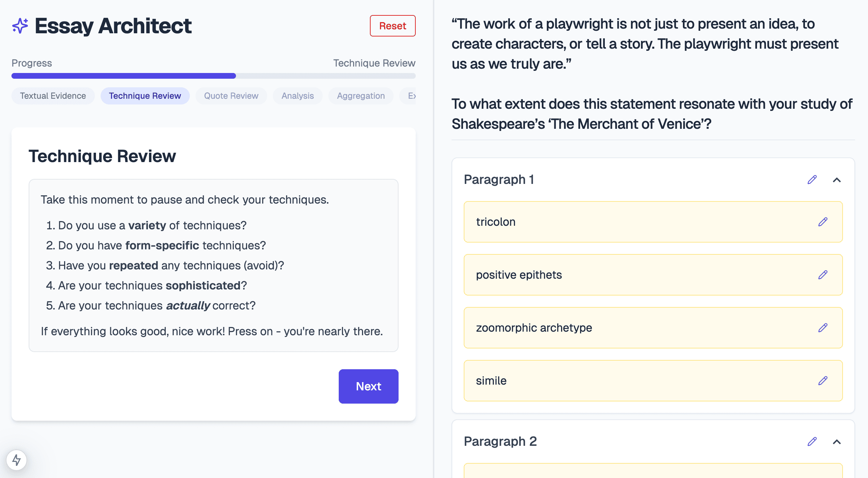This screenshot has width=868, height=478.
Task: Click the Technique Review label beside Progress
Action: 374,63
